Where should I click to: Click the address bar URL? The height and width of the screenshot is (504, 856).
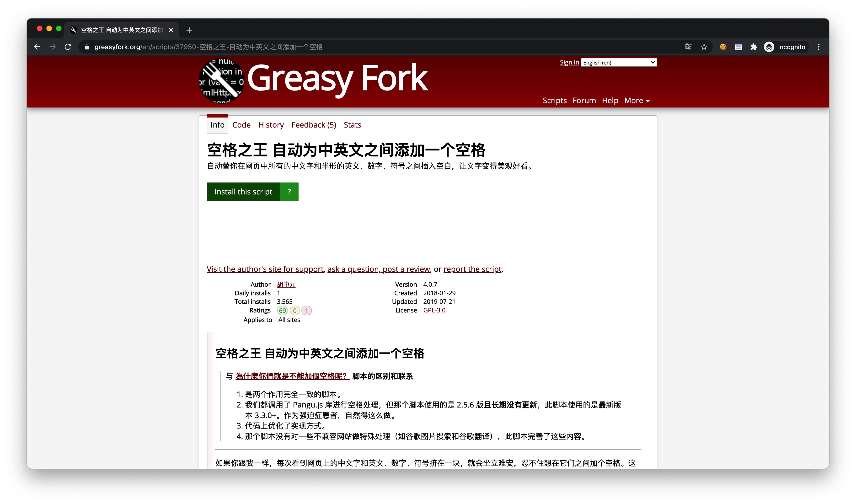209,47
